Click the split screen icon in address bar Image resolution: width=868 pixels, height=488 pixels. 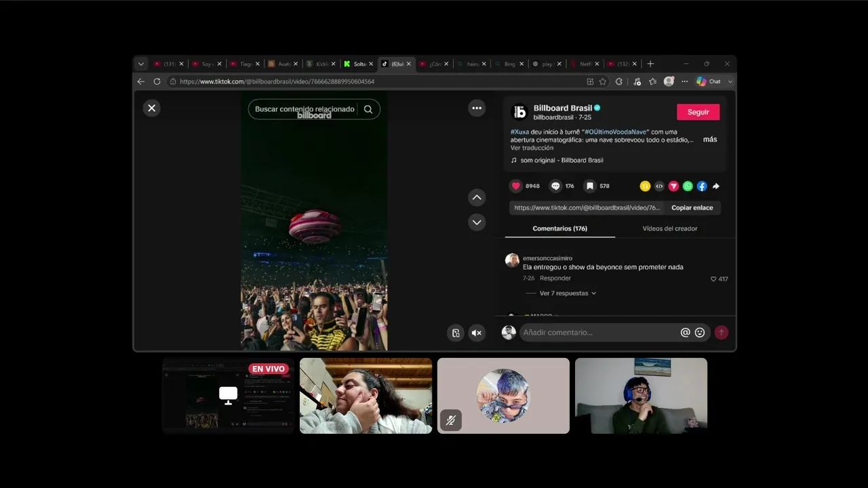point(590,81)
